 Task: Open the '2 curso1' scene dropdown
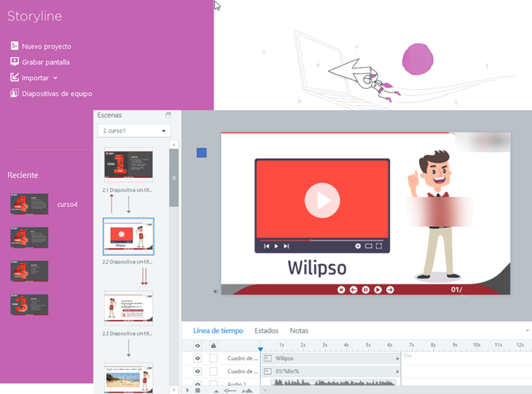pyautogui.click(x=135, y=131)
